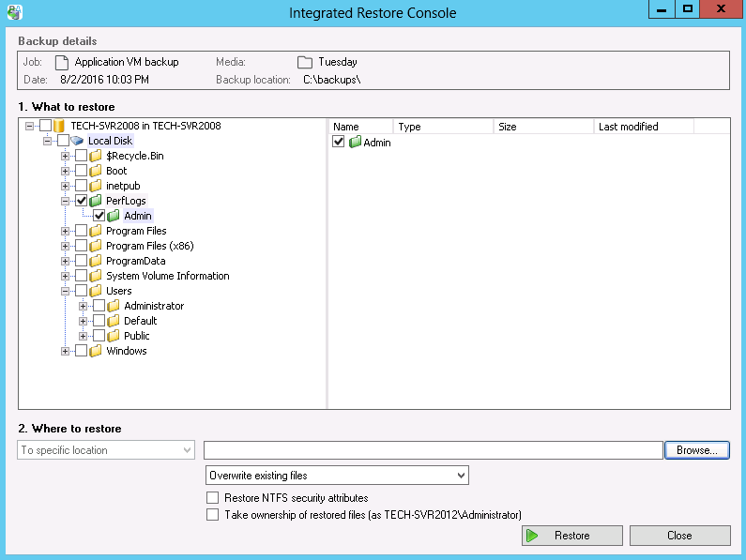746x560 pixels.
Task: Open the Overwrite existing files dropdown
Action: pyautogui.click(x=337, y=476)
